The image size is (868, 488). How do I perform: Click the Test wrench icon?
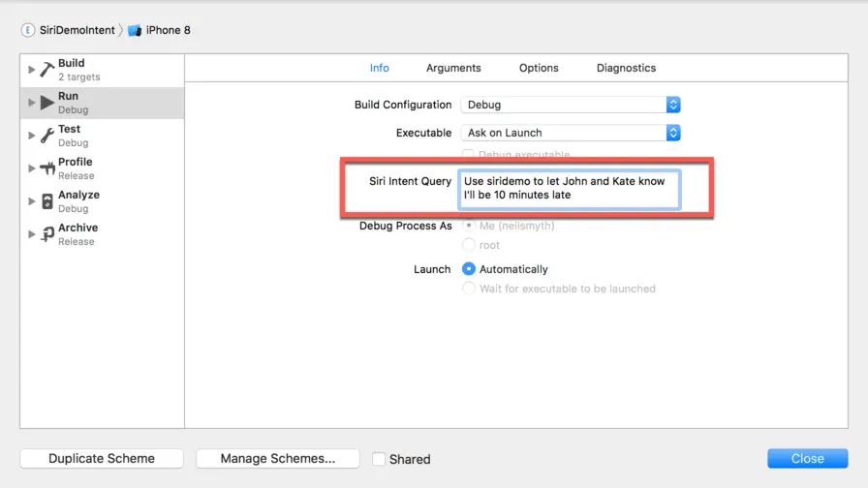(x=46, y=136)
